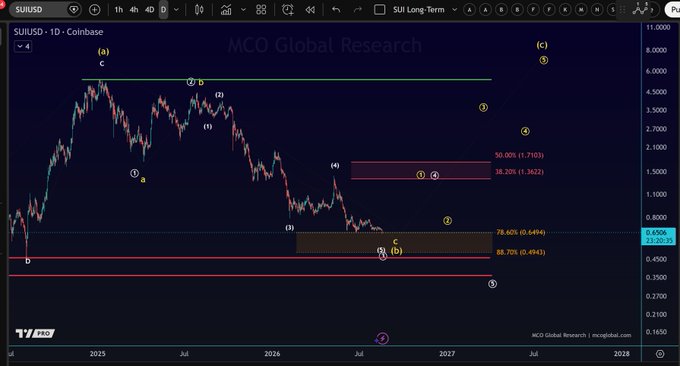Open the indicator templates grid icon
This screenshot has height=366, width=680.
[261, 10]
